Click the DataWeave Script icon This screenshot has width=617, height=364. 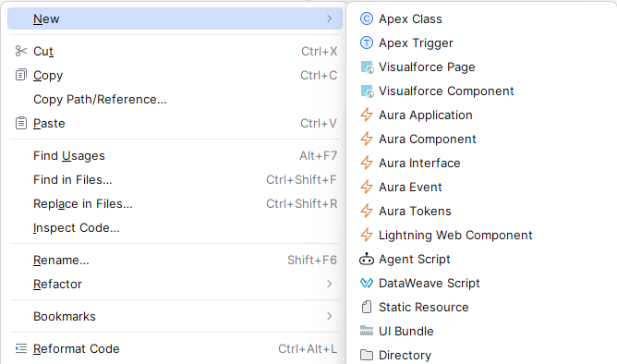pyautogui.click(x=367, y=283)
